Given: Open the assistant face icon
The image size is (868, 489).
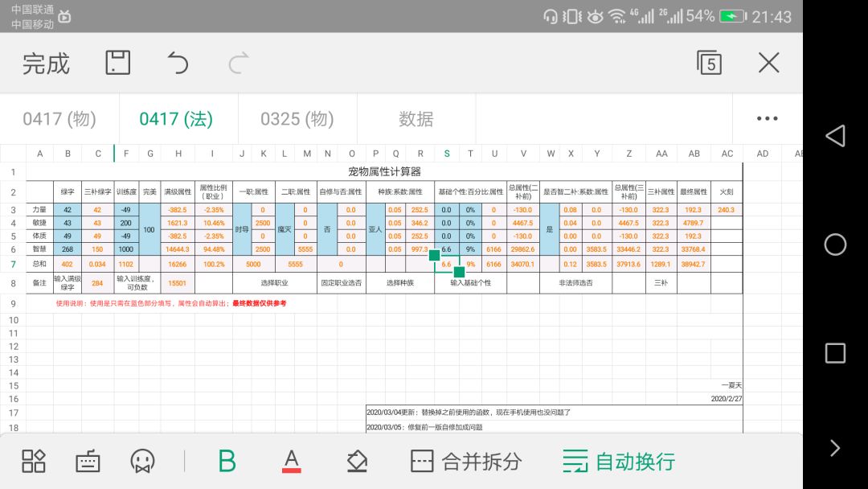Looking at the screenshot, I should tap(142, 461).
